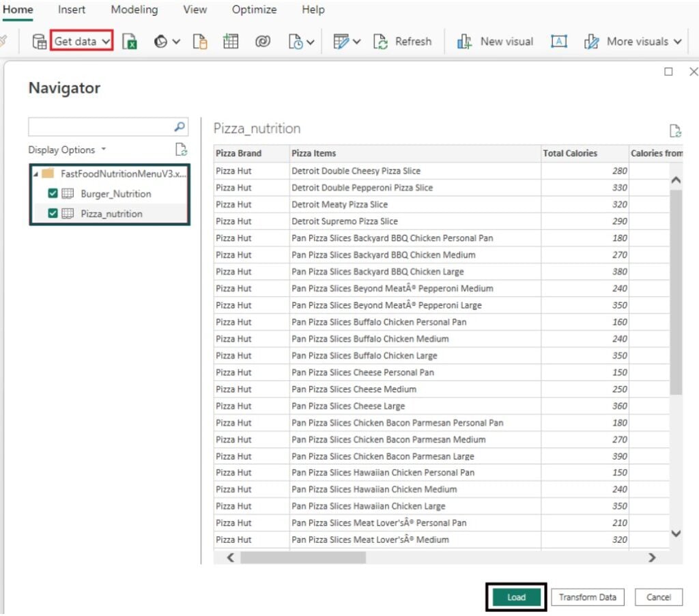This screenshot has height=616, width=699.
Task: Click the 390 calories value cell
Action: 585,456
